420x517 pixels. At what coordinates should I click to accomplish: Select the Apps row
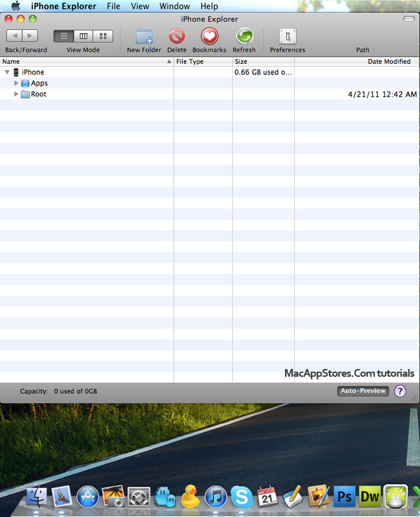pos(209,83)
